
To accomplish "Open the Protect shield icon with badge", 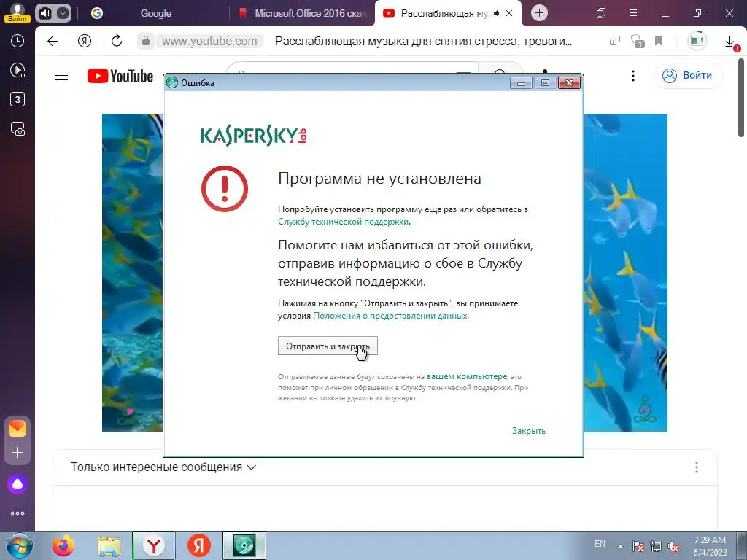I will pos(637,42).
